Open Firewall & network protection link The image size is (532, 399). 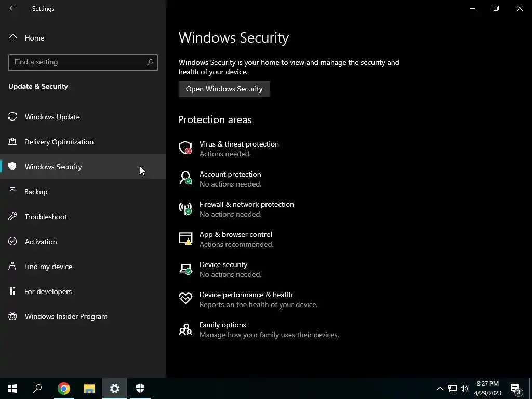coord(246,204)
